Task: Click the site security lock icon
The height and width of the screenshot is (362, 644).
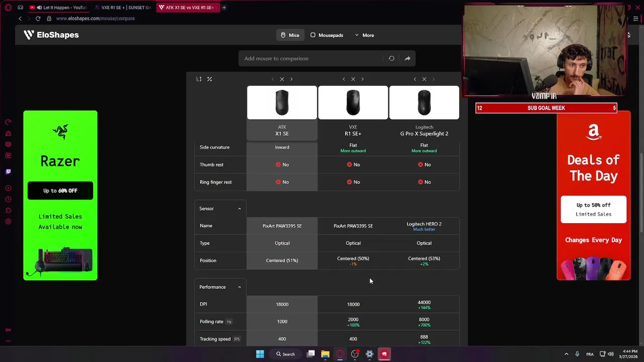Action: click(49, 19)
